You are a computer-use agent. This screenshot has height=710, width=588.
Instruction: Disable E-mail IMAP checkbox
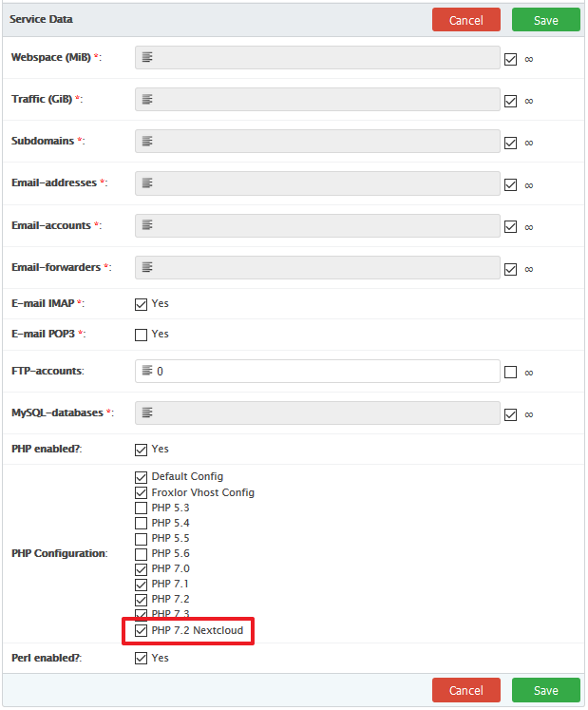(x=142, y=304)
